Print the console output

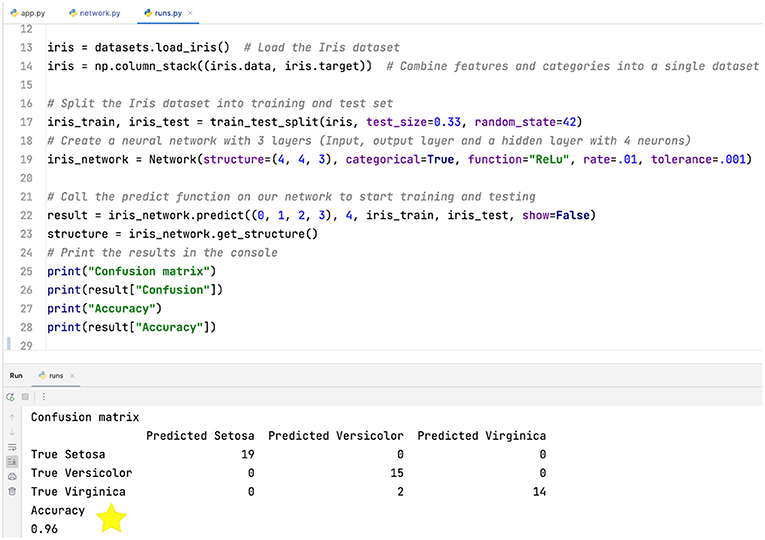point(12,476)
